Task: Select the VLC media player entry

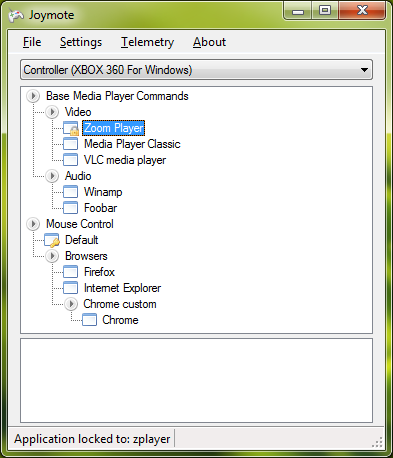Action: click(125, 160)
